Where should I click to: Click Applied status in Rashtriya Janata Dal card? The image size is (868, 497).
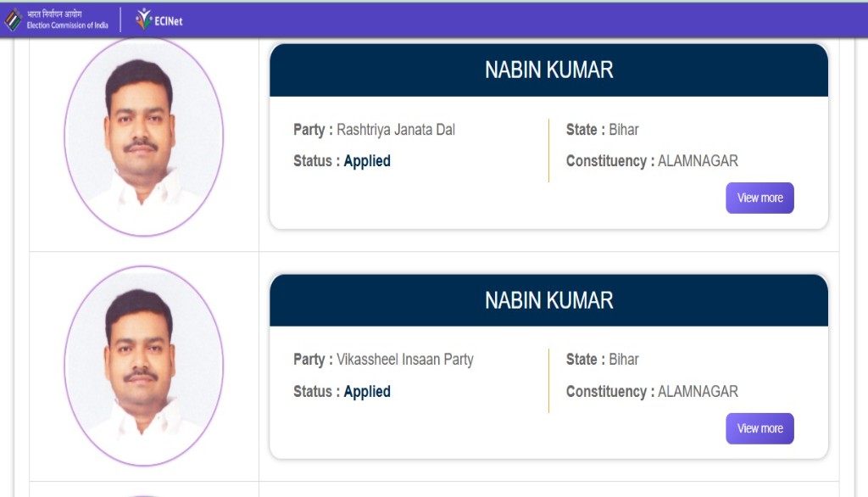pyautogui.click(x=367, y=161)
